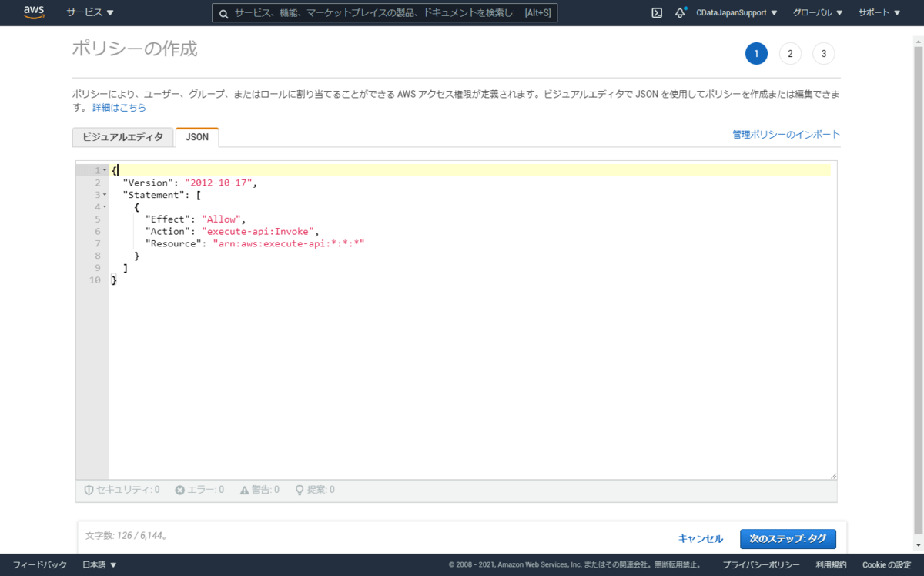This screenshot has width=924, height=576.
Task: Click the "execute-api:Invoke" action value
Action: coord(258,231)
